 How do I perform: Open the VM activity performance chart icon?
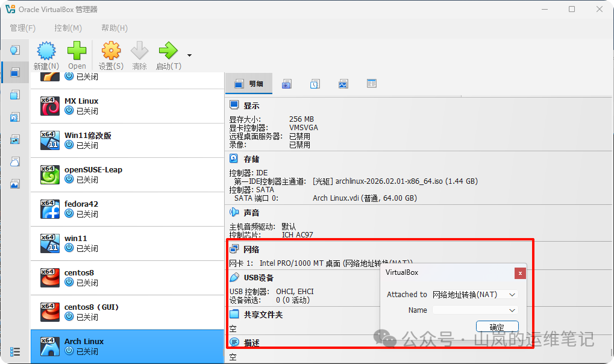(343, 84)
